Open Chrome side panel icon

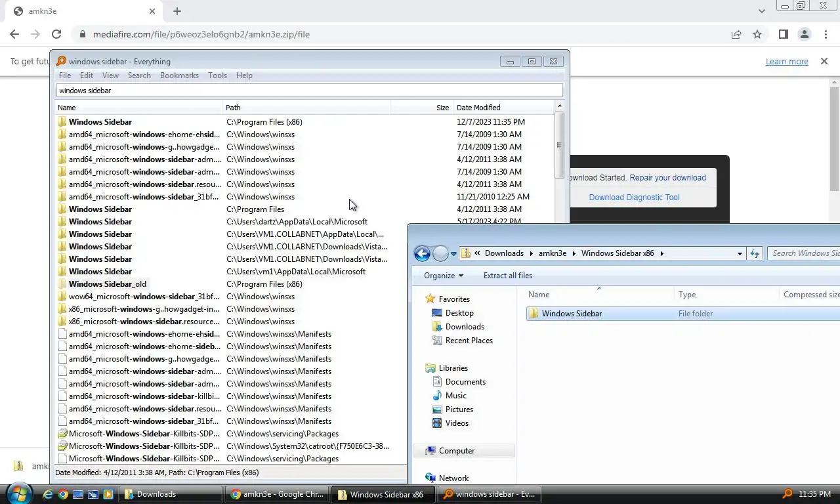click(x=783, y=34)
